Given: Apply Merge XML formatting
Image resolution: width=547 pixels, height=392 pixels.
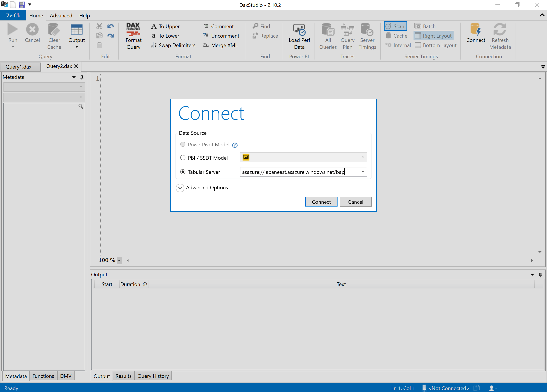Looking at the screenshot, I should pos(220,45).
